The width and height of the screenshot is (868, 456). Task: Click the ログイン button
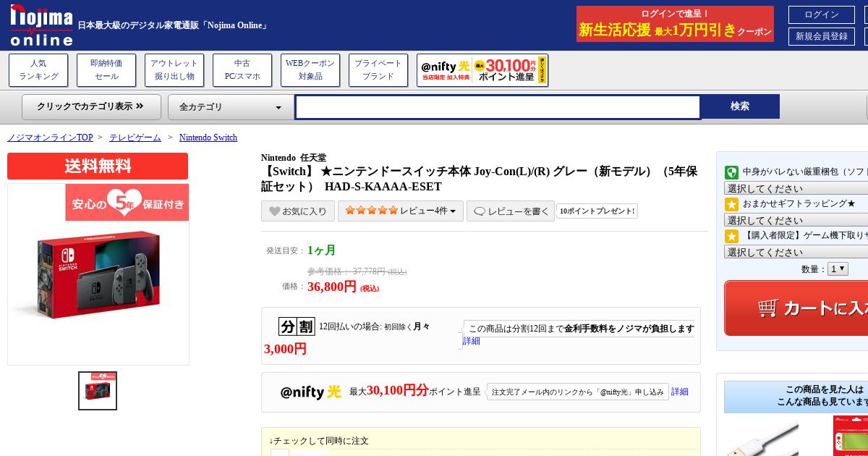pyautogui.click(x=822, y=14)
